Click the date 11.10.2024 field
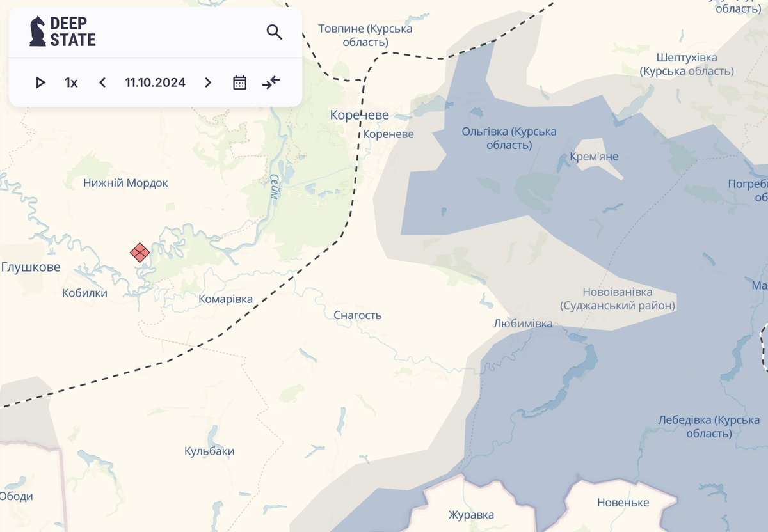The width and height of the screenshot is (768, 532). point(156,82)
